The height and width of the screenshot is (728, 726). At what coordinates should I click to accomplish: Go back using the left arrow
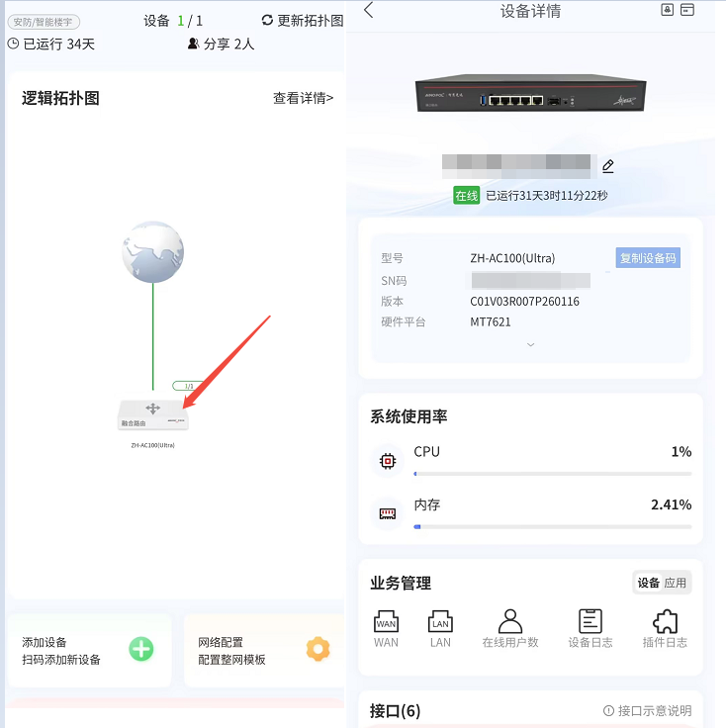[369, 10]
